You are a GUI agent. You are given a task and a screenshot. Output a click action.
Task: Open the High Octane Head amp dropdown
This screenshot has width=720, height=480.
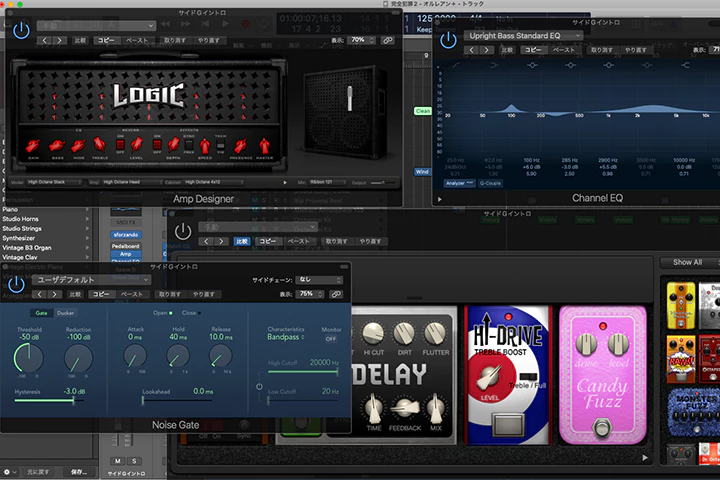[x=132, y=182]
